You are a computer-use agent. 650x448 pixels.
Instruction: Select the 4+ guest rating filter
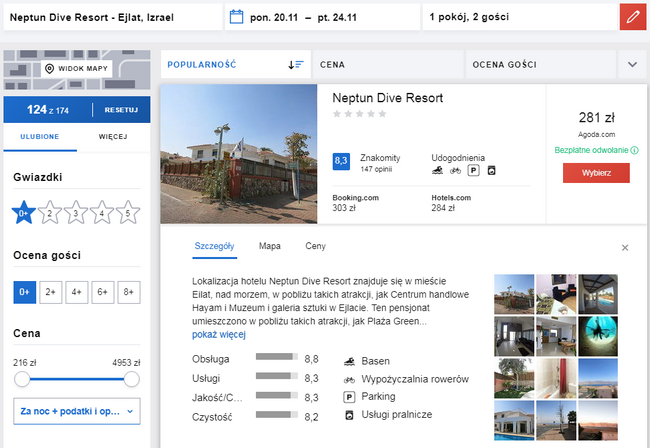77,292
